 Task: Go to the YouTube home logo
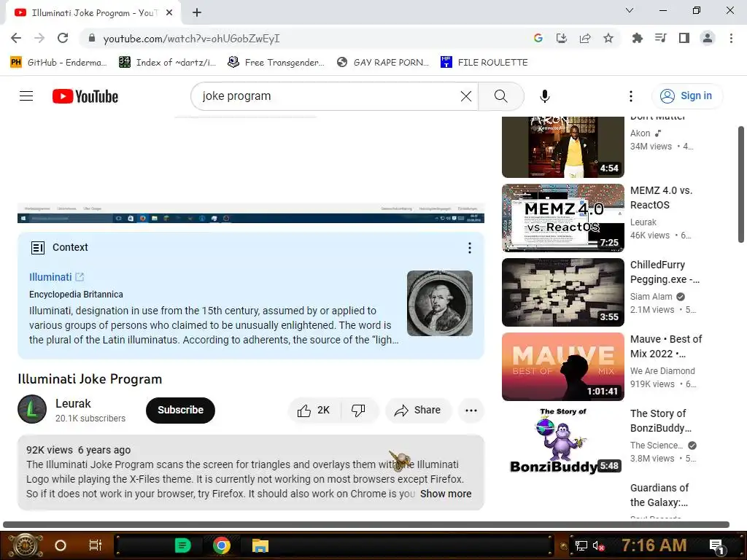(85, 96)
